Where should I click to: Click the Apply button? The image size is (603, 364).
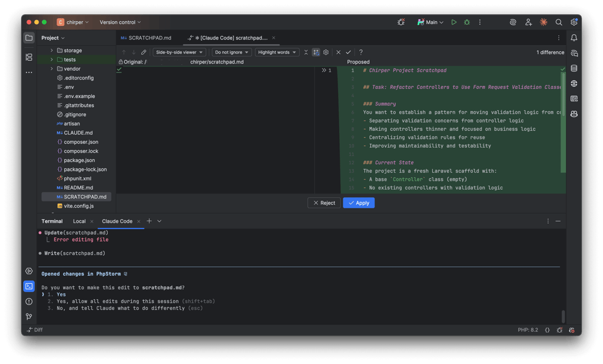point(359,203)
